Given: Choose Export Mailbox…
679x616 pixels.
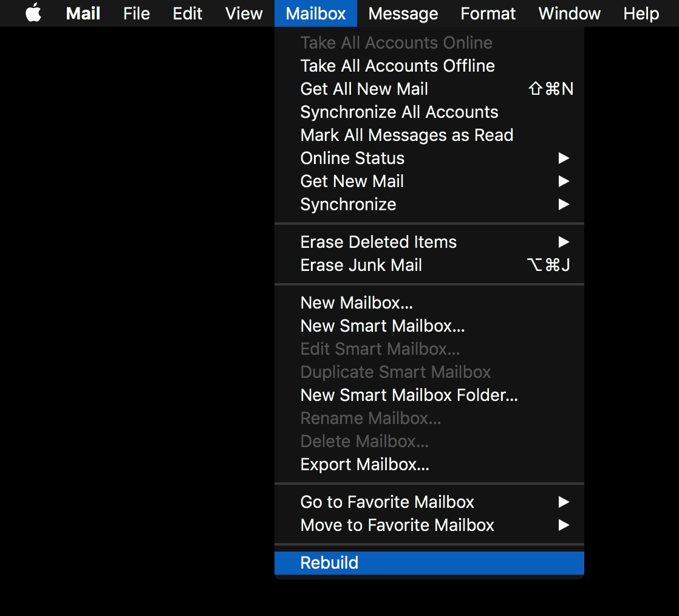Looking at the screenshot, I should 429,464.
